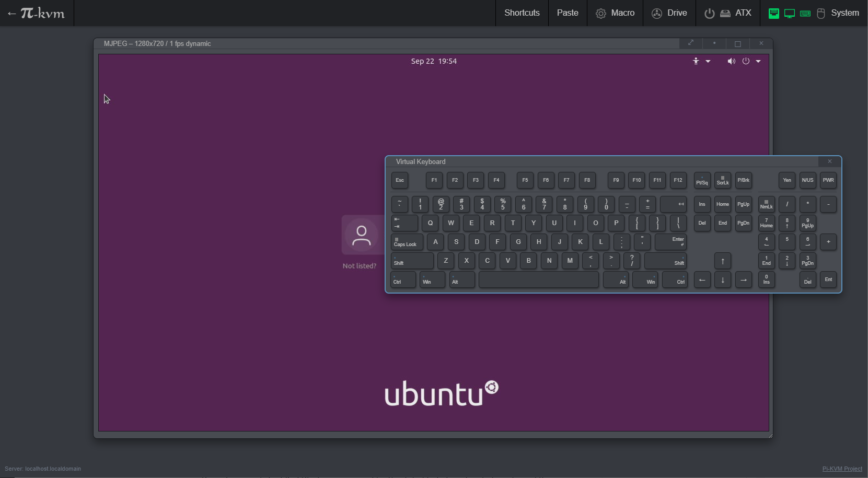Click the Enter key on virtual keyboard

tap(670, 242)
